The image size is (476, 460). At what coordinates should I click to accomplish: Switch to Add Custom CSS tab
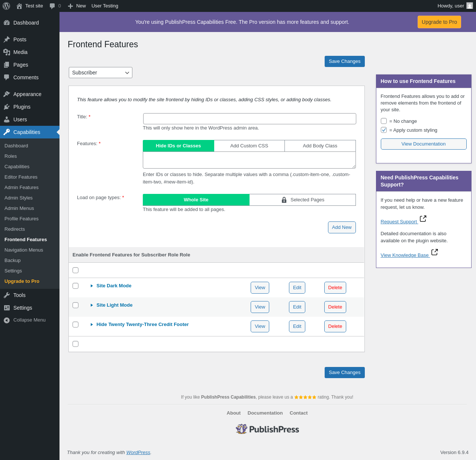coord(249,146)
